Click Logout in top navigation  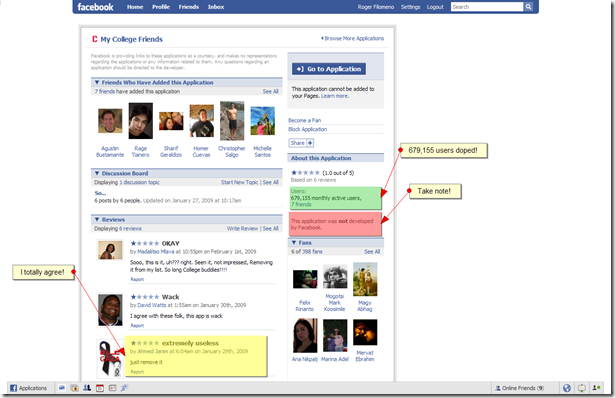[435, 7]
